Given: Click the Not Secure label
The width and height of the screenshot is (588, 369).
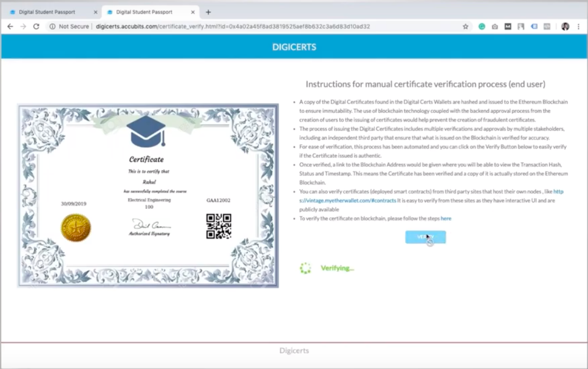Looking at the screenshot, I should point(74,27).
